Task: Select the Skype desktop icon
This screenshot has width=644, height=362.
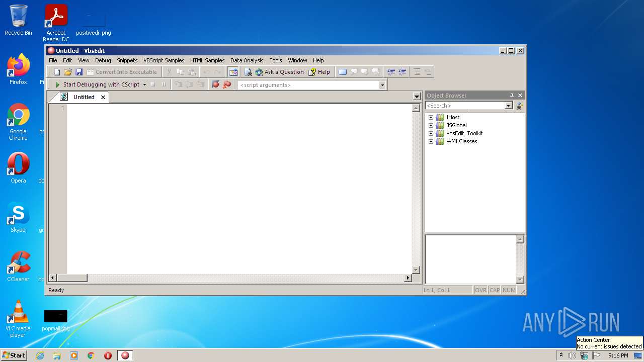Action: [18, 218]
